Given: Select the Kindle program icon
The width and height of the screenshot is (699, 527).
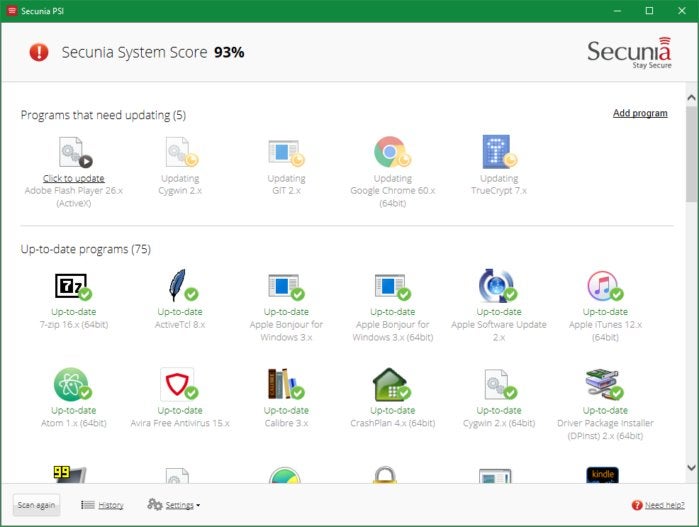Looking at the screenshot, I should click(603, 475).
